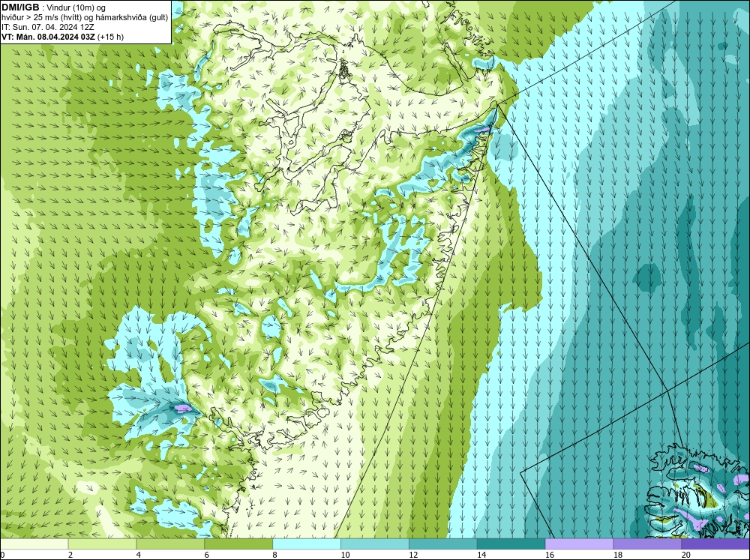
Task: Click the 'IT: Sun. 07. 04. 2024 12Z' line
Action: (x=48, y=27)
